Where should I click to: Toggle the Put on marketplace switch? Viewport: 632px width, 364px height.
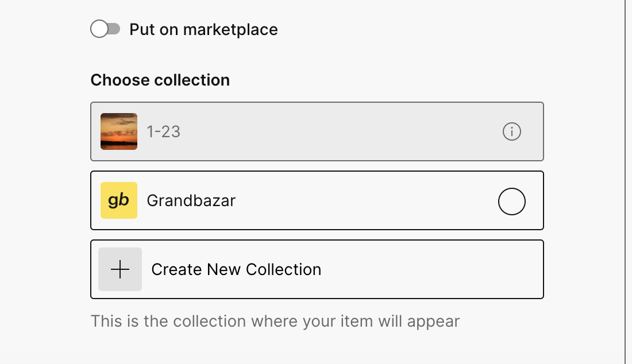tap(105, 29)
